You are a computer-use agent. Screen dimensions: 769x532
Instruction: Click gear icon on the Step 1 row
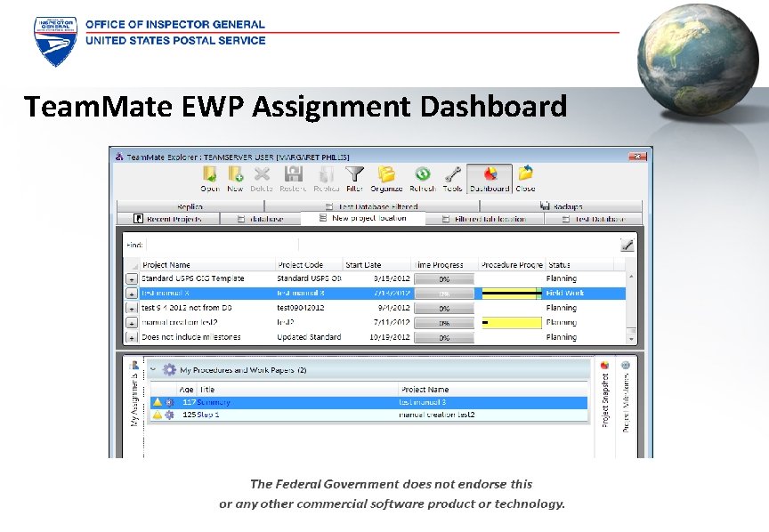[169, 415]
